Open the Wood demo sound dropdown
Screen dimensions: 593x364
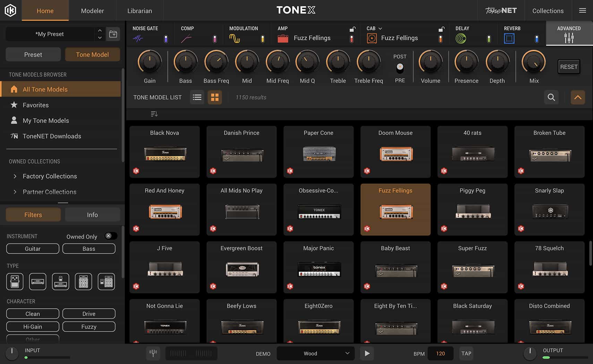coord(315,353)
